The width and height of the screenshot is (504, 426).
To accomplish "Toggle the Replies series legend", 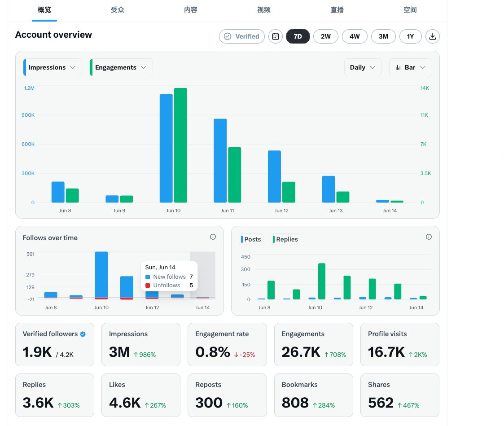I will (285, 239).
